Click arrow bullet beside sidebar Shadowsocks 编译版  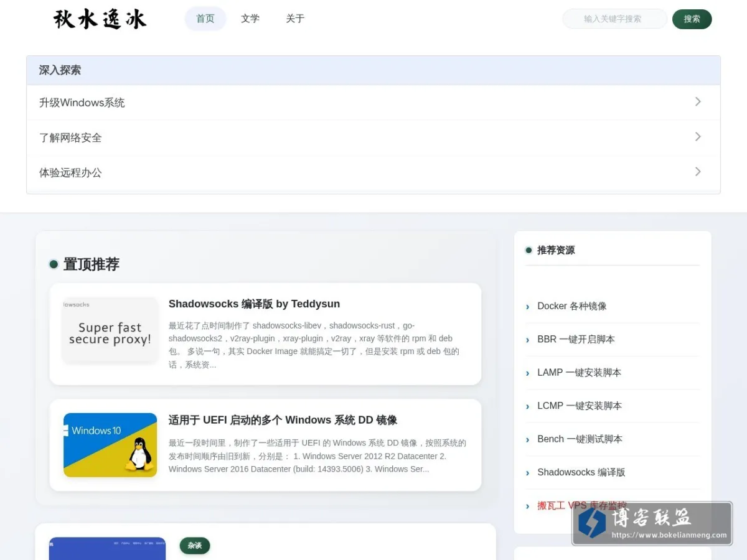(x=528, y=473)
